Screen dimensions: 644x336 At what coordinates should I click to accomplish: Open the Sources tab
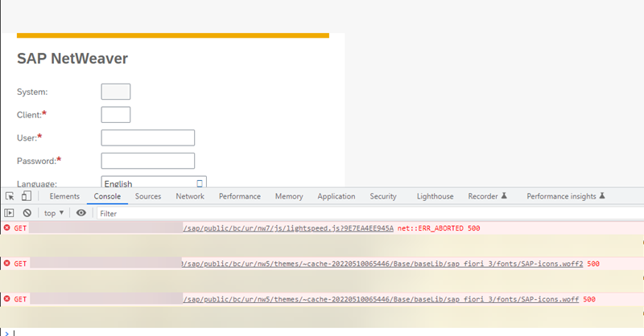point(148,196)
